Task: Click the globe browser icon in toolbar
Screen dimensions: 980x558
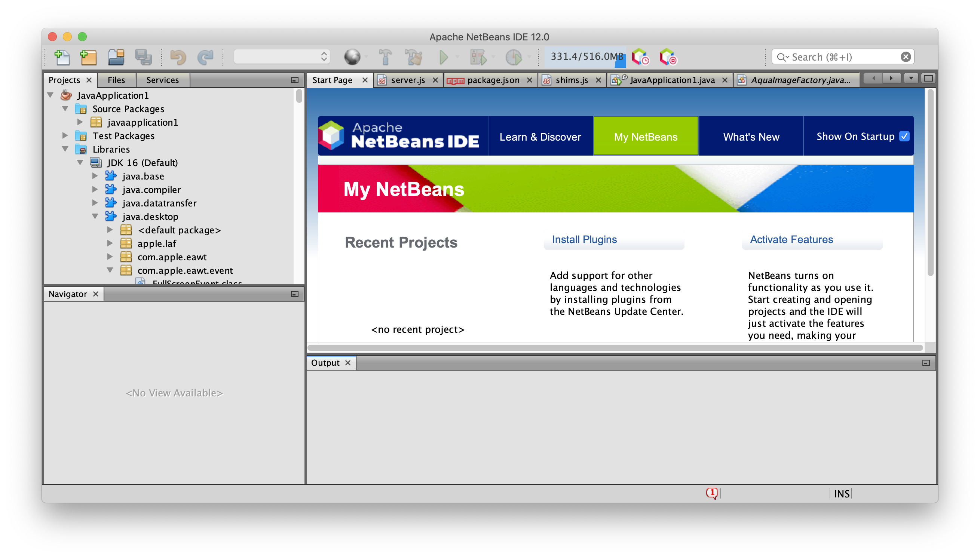Action: point(352,57)
